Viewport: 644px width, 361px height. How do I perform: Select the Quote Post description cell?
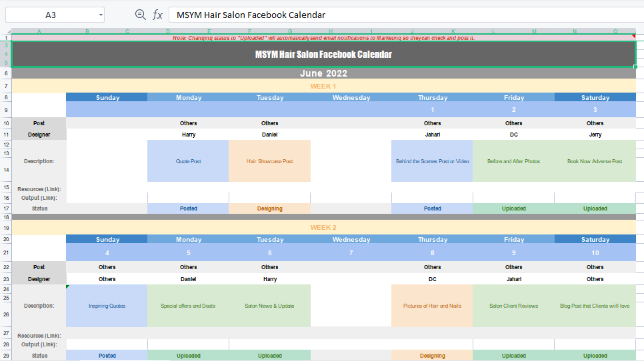188,161
